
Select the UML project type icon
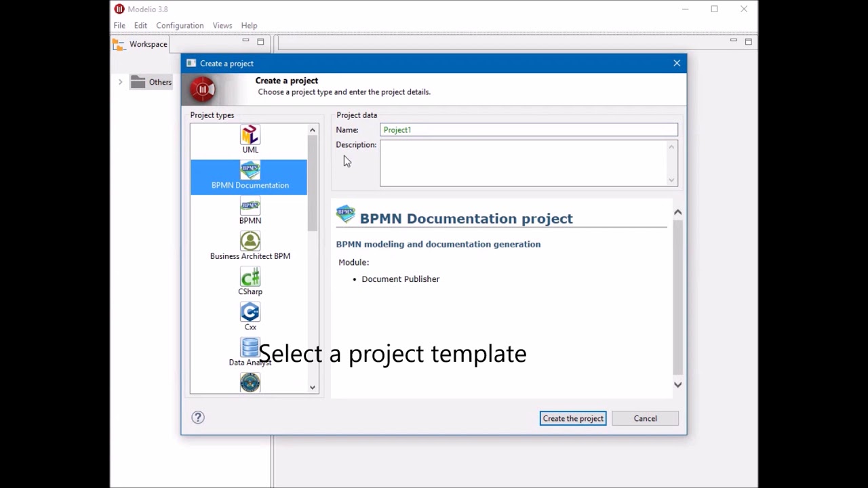(250, 135)
